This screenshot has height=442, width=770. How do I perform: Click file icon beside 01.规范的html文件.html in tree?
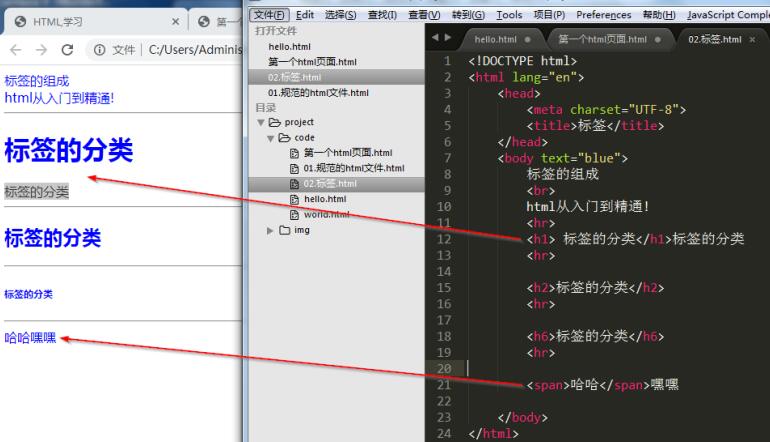(294, 169)
